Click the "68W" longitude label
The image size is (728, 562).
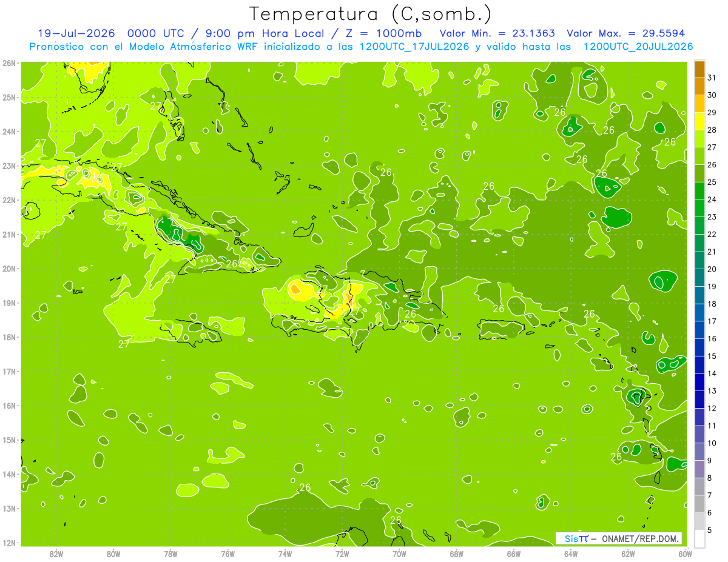[x=457, y=554]
